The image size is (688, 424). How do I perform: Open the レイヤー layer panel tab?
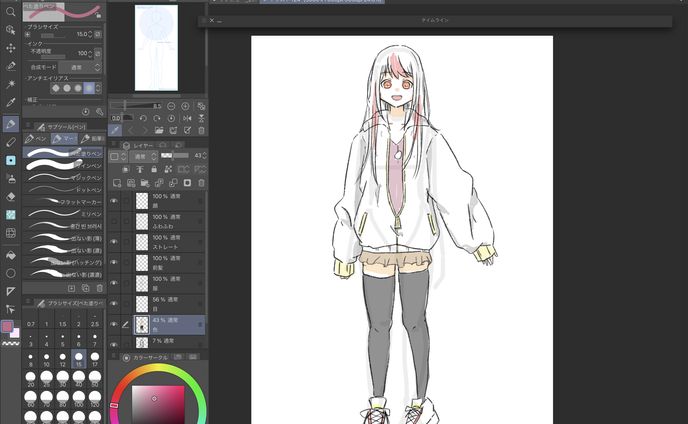point(138,145)
